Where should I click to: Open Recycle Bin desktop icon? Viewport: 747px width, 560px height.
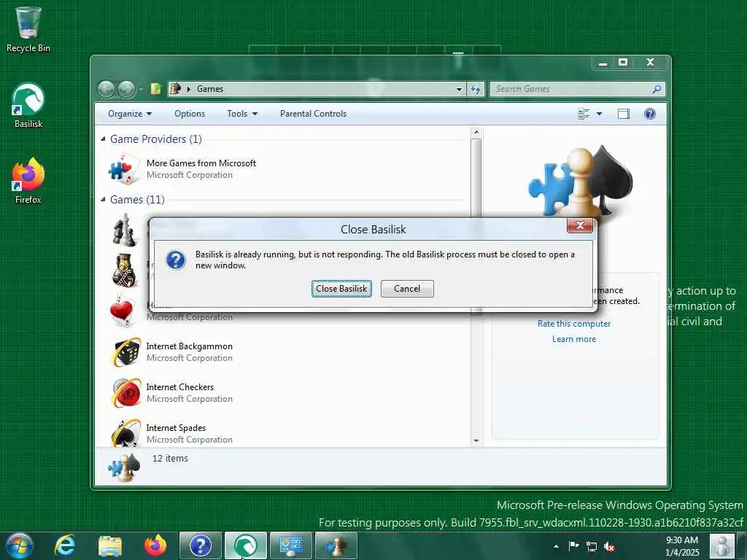[28, 29]
